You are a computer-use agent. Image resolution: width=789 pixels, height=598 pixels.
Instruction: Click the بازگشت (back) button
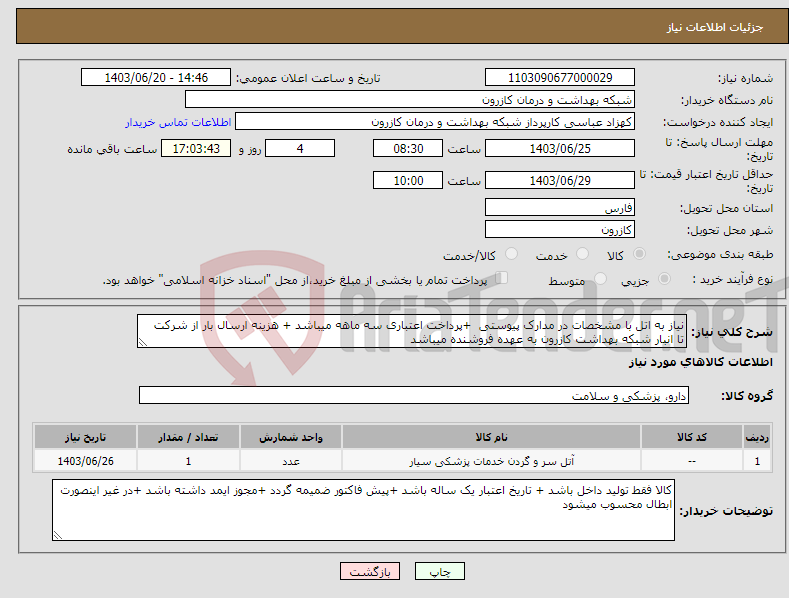pyautogui.click(x=370, y=571)
